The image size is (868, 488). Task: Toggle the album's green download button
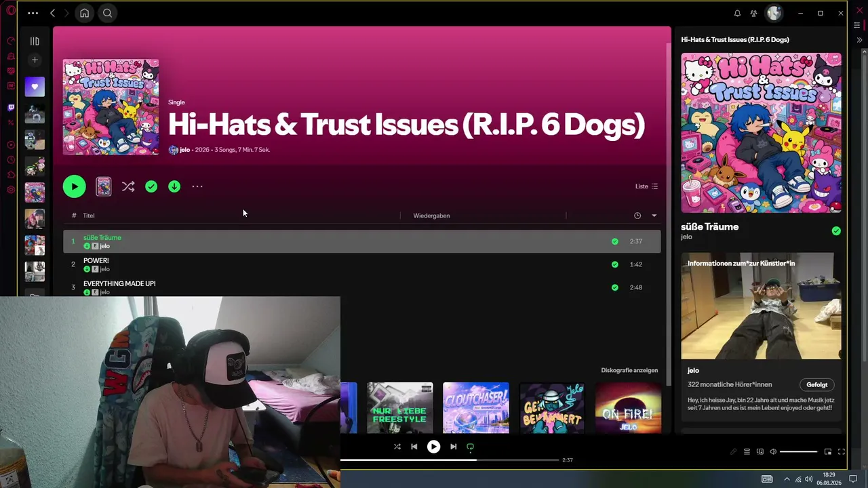click(174, 186)
